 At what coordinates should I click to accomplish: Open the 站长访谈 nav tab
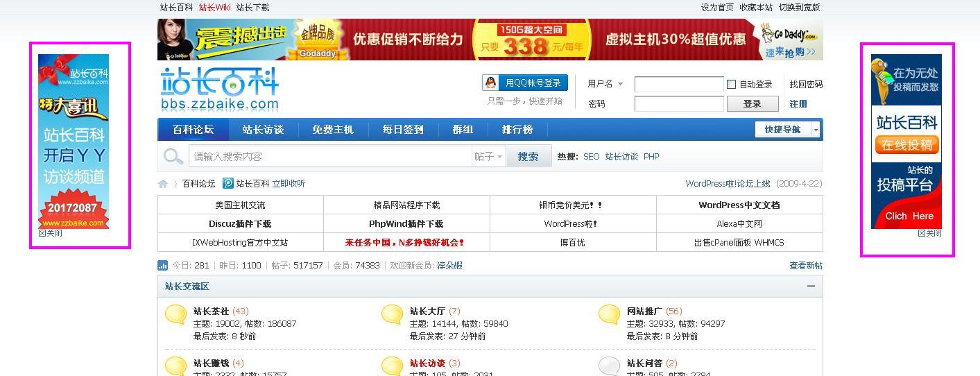[263, 130]
